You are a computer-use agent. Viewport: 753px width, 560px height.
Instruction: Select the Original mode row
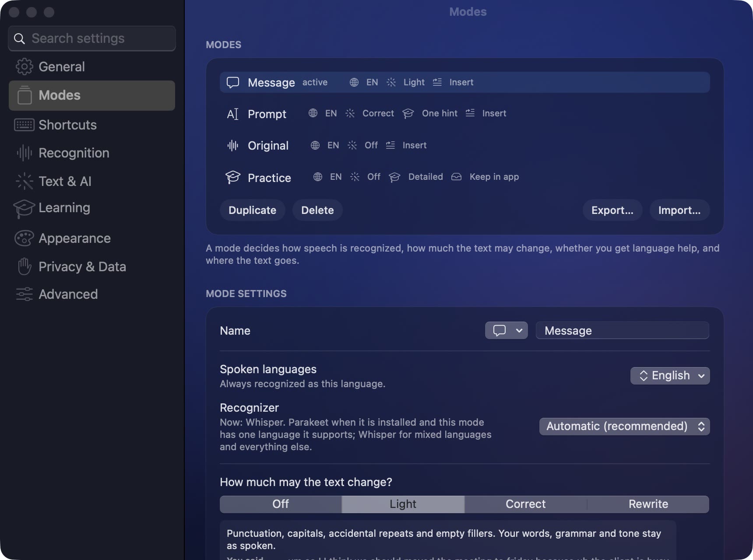coord(465,146)
